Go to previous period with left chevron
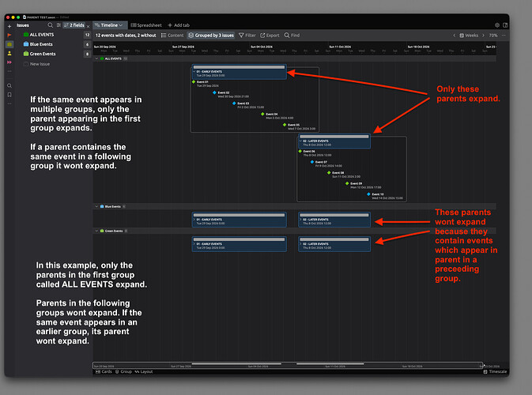 click(x=455, y=36)
